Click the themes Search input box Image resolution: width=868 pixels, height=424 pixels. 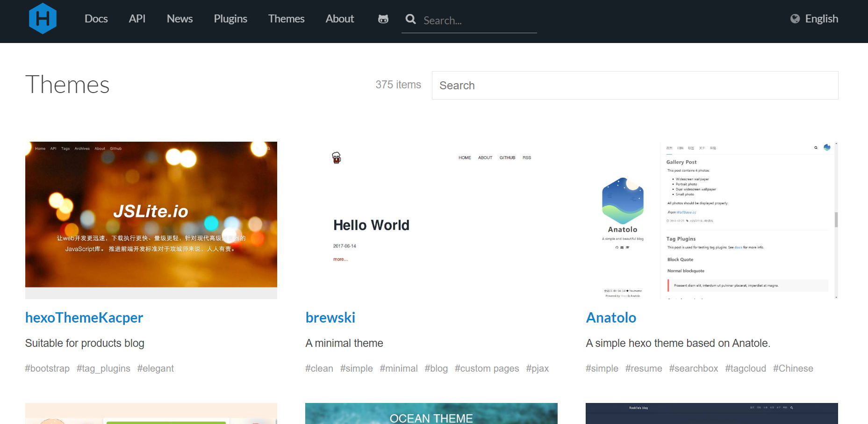(x=635, y=85)
